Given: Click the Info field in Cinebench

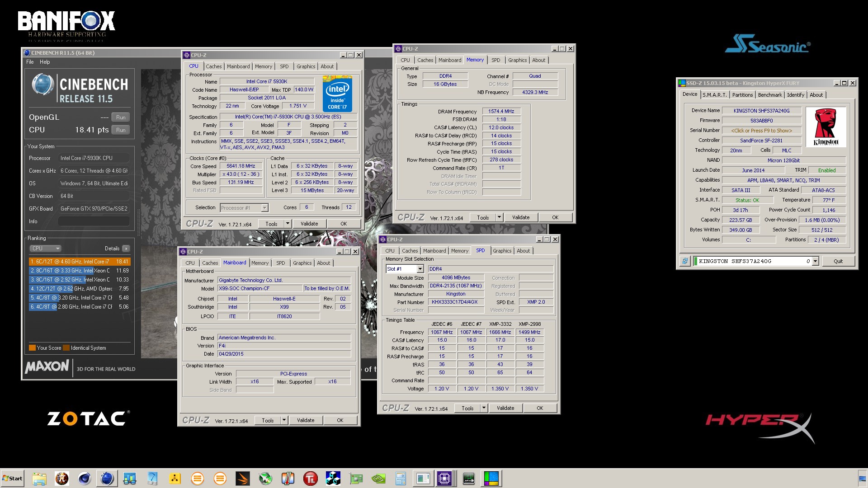Looking at the screenshot, I should (94, 221).
